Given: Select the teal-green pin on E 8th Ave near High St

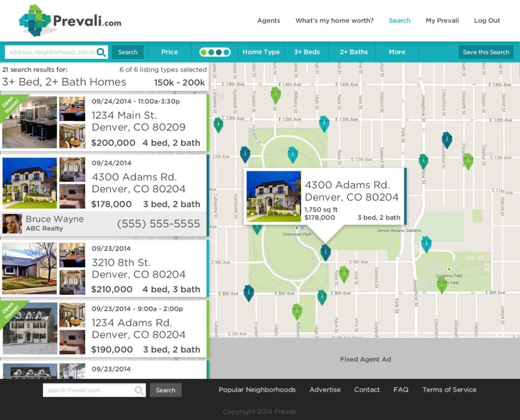Looking at the screenshot, I should pyautogui.click(x=322, y=297).
